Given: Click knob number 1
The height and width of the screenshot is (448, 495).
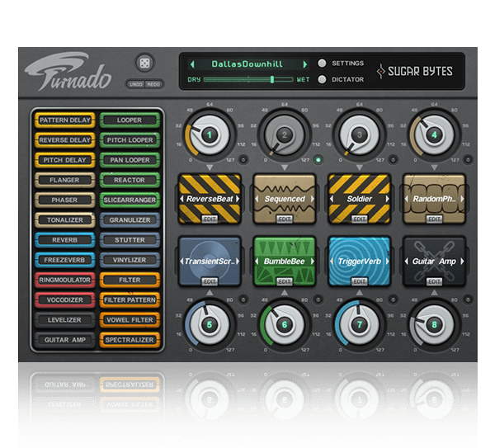Looking at the screenshot, I should coord(210,134).
